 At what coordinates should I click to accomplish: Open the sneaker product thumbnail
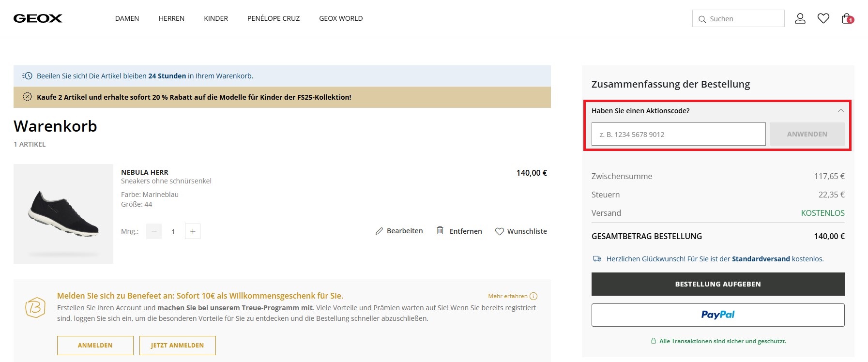tap(63, 214)
